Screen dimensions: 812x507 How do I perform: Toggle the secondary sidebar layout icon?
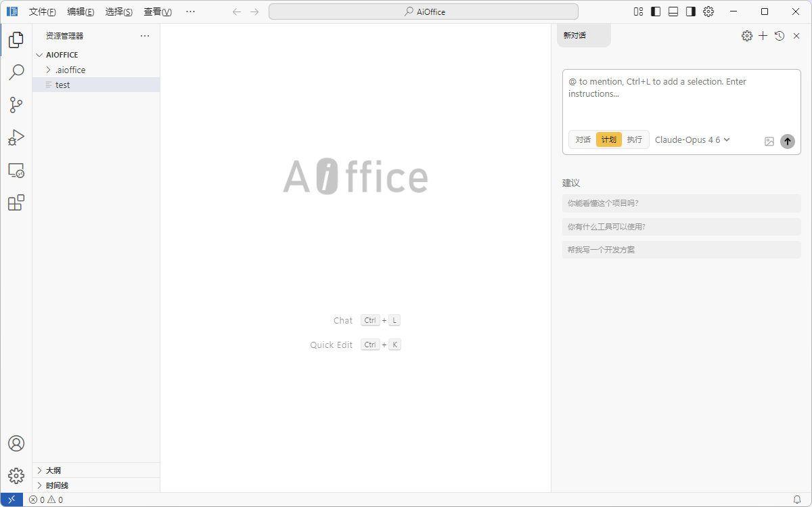point(691,12)
